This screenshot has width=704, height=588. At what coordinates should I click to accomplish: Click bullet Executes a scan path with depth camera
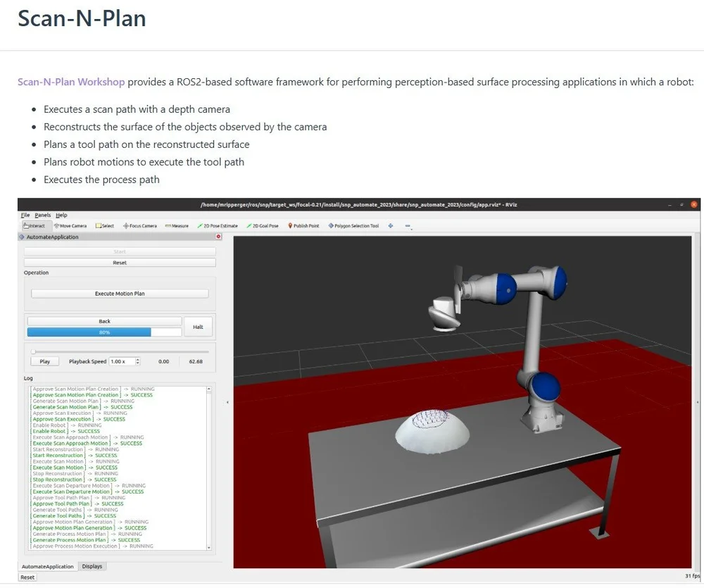click(137, 109)
